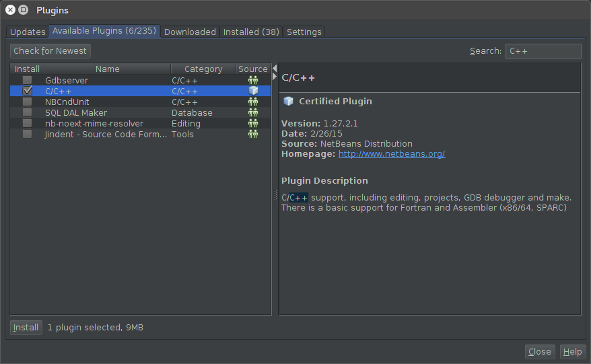Collapse the plugin list with left arrow
Viewport: 591px width, 364px height.
[275, 68]
